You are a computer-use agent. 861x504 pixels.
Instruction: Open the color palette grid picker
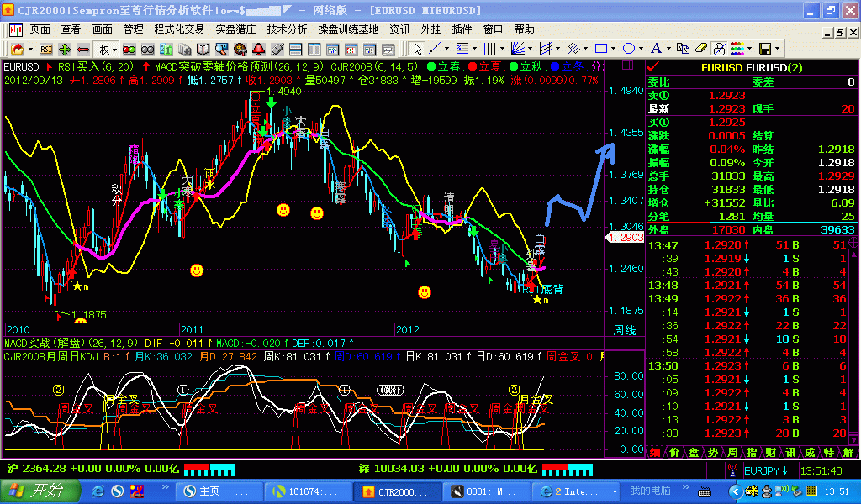click(x=737, y=49)
